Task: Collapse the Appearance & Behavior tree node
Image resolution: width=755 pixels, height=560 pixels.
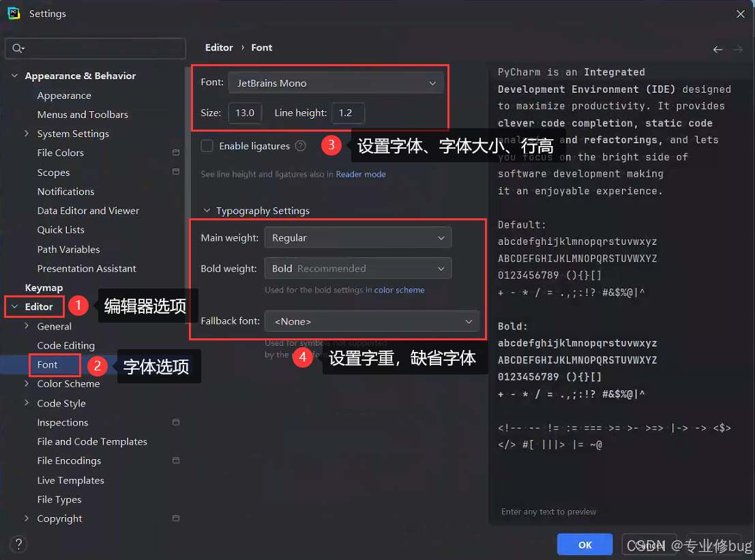Action: 15,76
